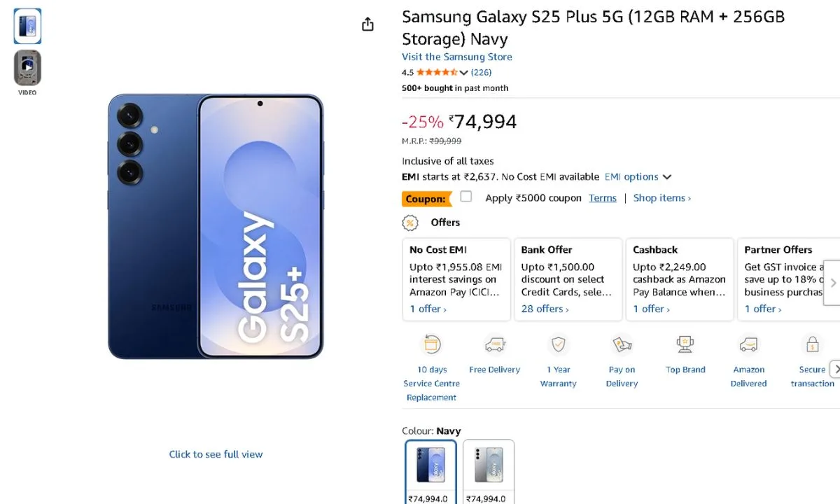Open the star rating breakdown chevron
Viewport: 840px width, 504px height.
(x=463, y=73)
